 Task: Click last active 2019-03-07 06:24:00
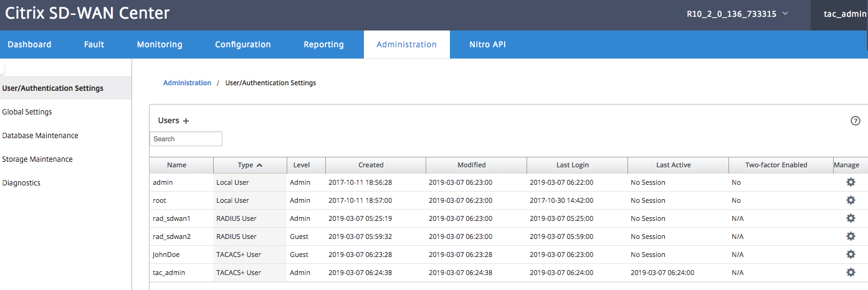click(662, 273)
